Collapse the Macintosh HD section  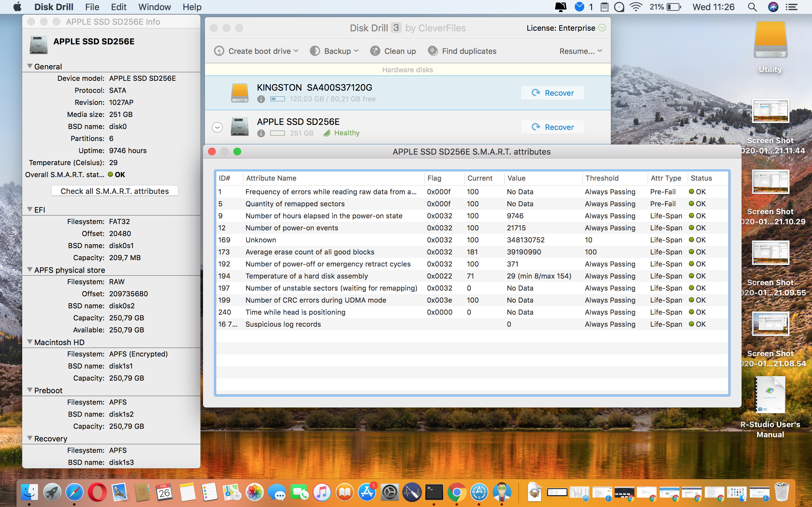point(30,342)
